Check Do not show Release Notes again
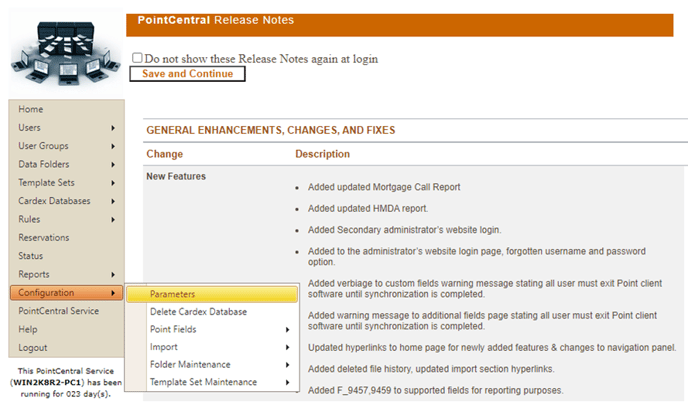The image size is (688, 405). pos(137,58)
